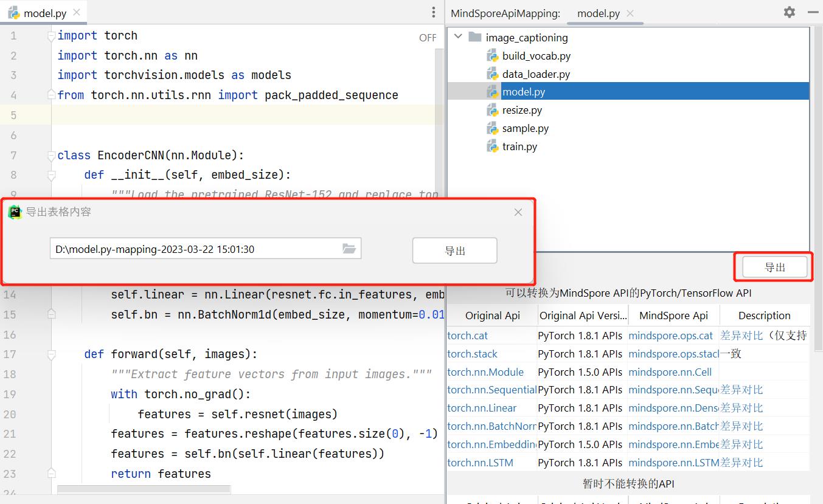This screenshot has width=823, height=504.
Task: Select data_loader.py in the file tree
Action: click(x=536, y=74)
